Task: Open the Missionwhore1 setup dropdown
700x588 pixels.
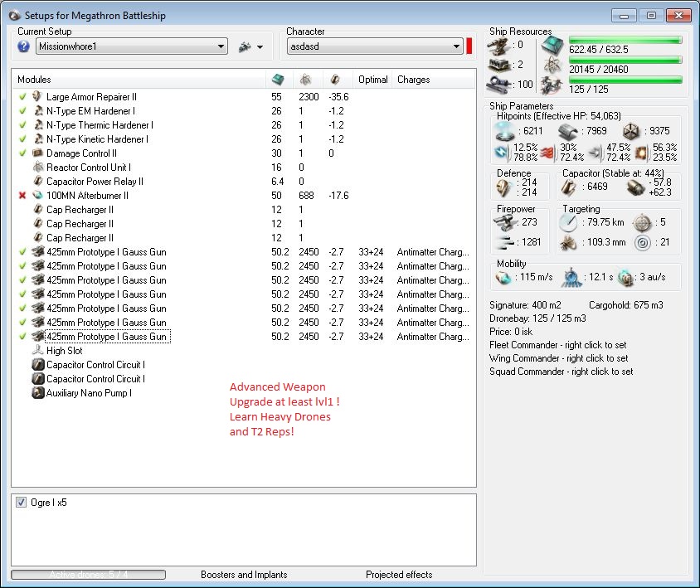Action: tap(132, 46)
